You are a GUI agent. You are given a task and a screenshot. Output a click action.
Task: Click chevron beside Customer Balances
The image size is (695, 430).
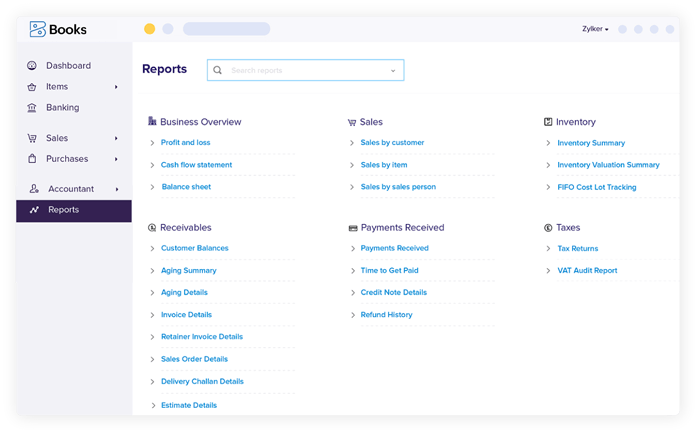click(x=152, y=248)
